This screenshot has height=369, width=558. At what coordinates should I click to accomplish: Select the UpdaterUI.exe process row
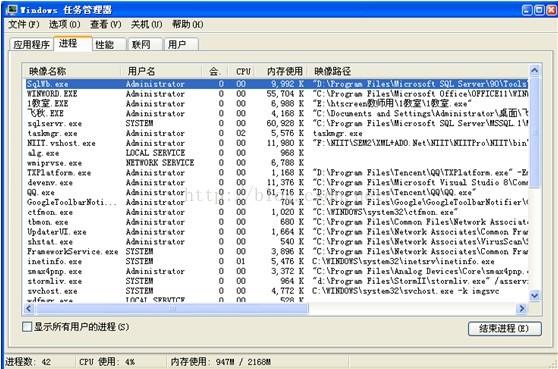(277, 232)
